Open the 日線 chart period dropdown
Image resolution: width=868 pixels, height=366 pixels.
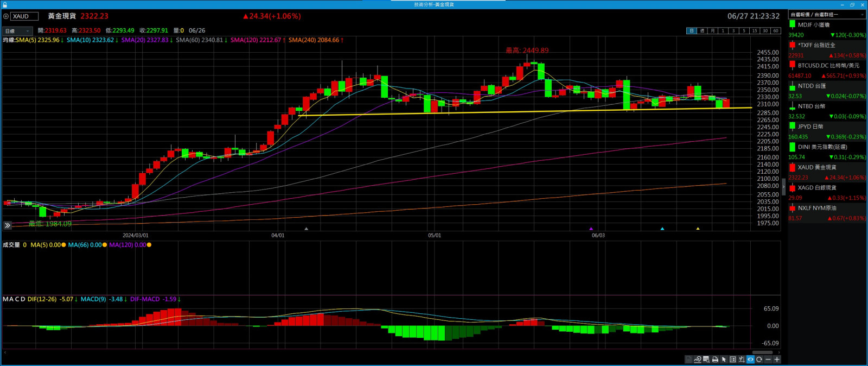[x=17, y=31]
